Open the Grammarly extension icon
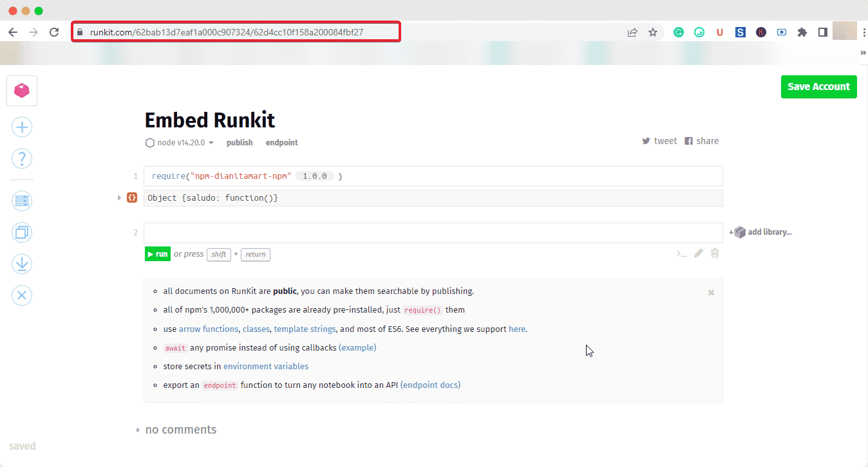Screen dimensions: 868x467 679,32
